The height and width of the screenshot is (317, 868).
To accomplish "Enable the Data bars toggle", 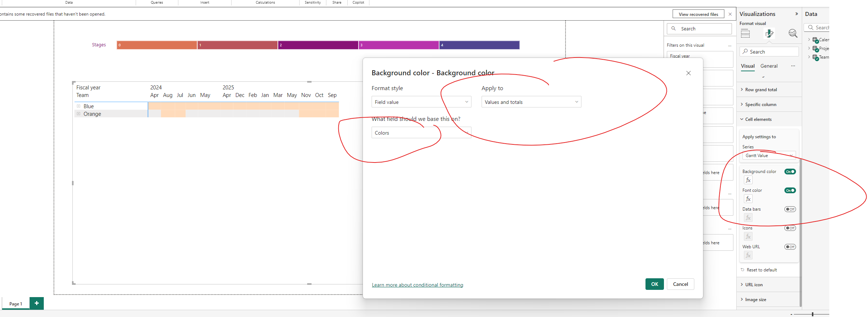I will 790,209.
